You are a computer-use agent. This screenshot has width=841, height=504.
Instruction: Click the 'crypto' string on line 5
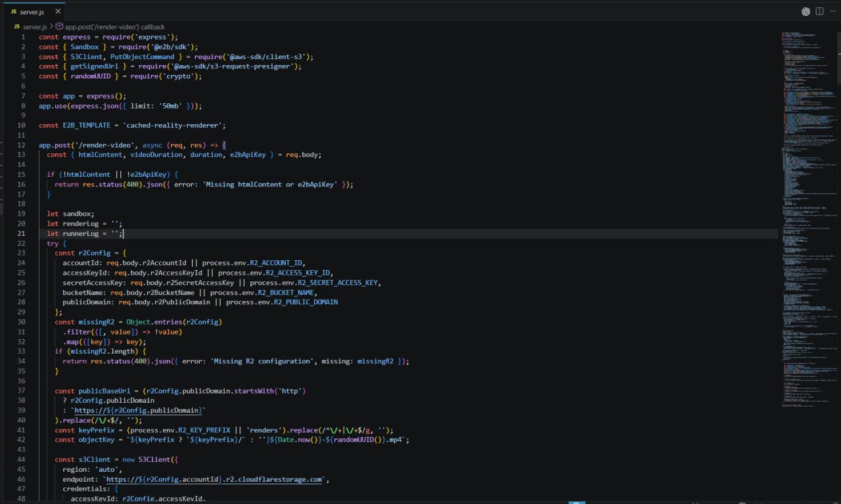pyautogui.click(x=177, y=76)
